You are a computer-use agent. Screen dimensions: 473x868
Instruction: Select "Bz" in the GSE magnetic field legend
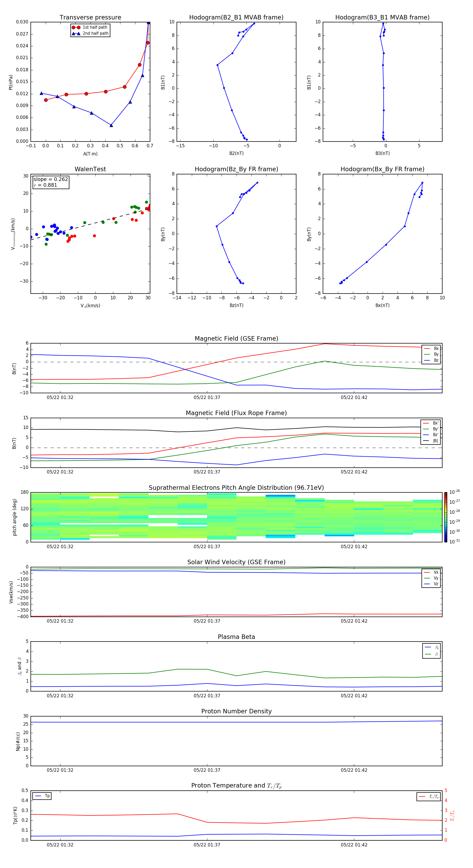[431, 360]
